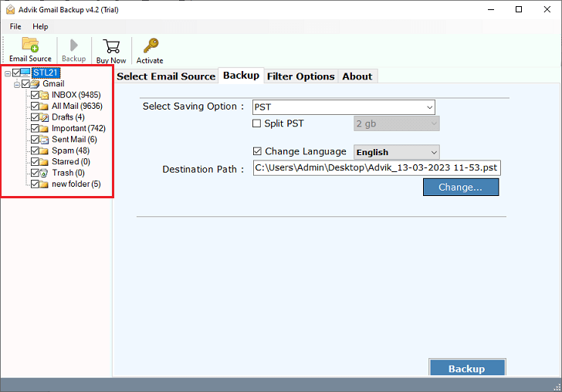Open the Select Saving Option dropdown

344,107
